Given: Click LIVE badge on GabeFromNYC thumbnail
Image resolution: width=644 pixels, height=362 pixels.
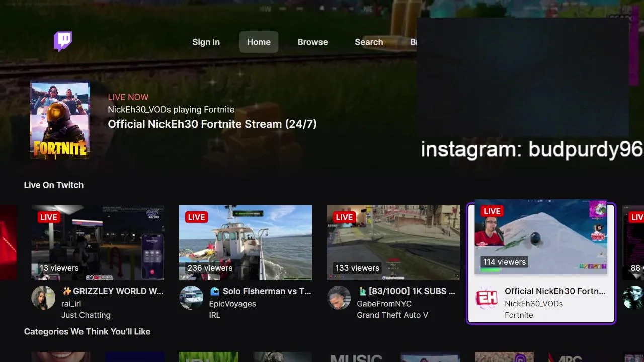Looking at the screenshot, I should [344, 217].
